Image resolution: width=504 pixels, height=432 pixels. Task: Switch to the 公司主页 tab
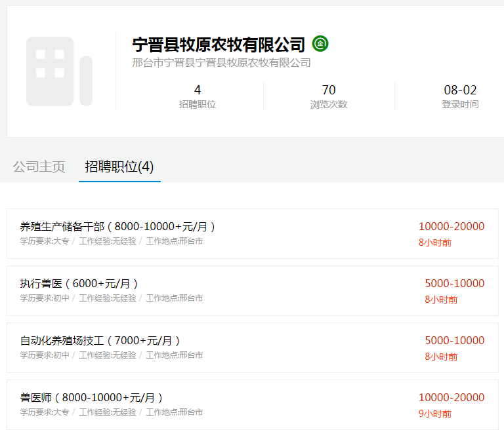point(39,167)
